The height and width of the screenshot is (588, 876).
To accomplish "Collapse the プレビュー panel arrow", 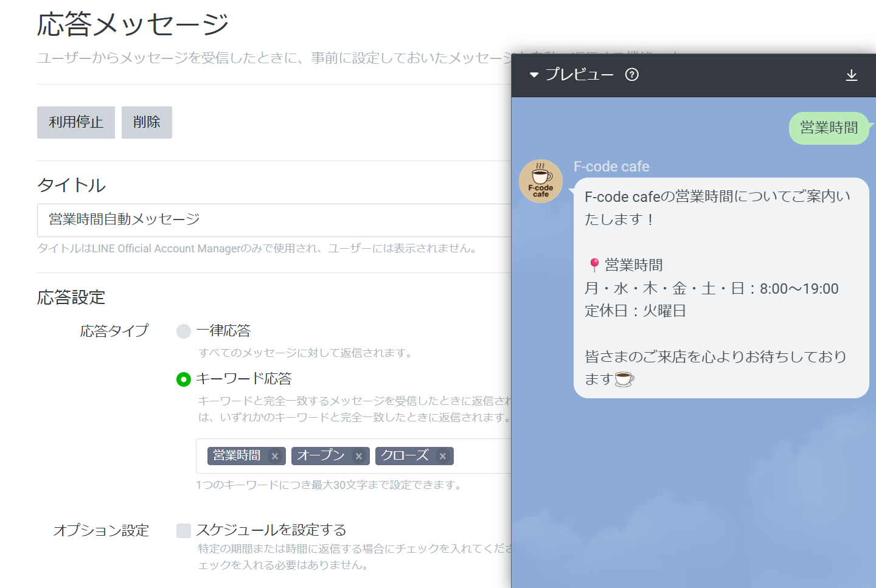I will [534, 75].
